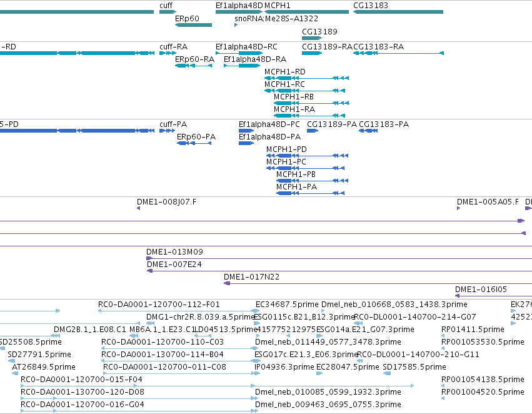This screenshot has width=532, height=414.
Task: Select protein MCPH1-PA
Action: pyautogui.click(x=311, y=193)
